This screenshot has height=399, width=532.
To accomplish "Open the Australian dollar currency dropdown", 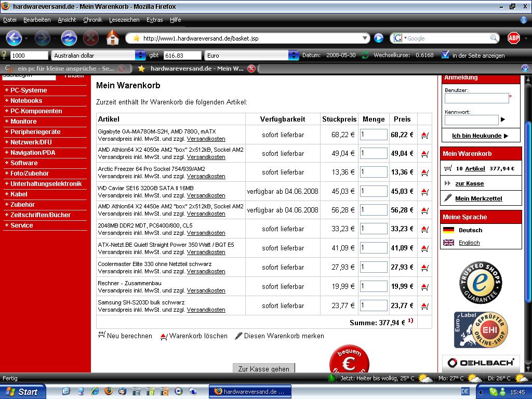I will 140,55.
